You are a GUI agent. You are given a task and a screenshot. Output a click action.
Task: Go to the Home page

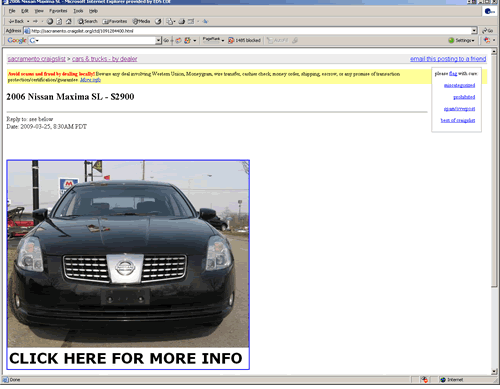point(68,21)
